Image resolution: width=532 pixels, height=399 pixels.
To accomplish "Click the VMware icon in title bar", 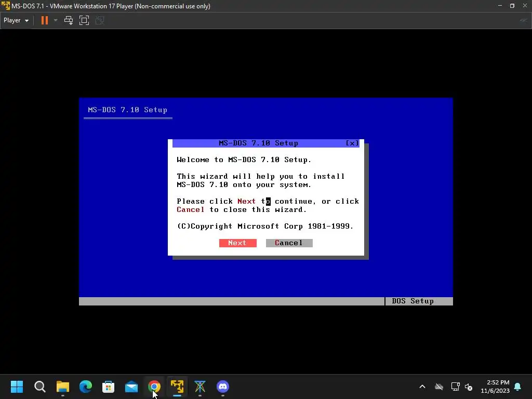I will 5,6.
